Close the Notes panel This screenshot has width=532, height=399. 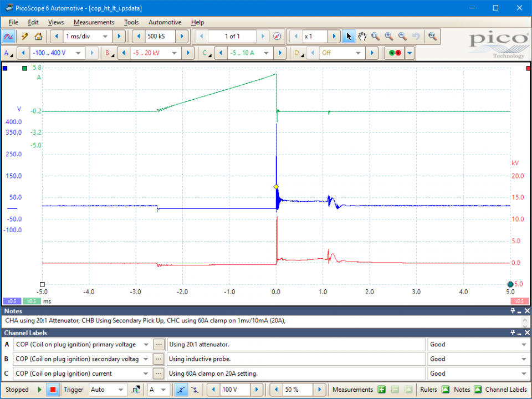[x=527, y=311]
